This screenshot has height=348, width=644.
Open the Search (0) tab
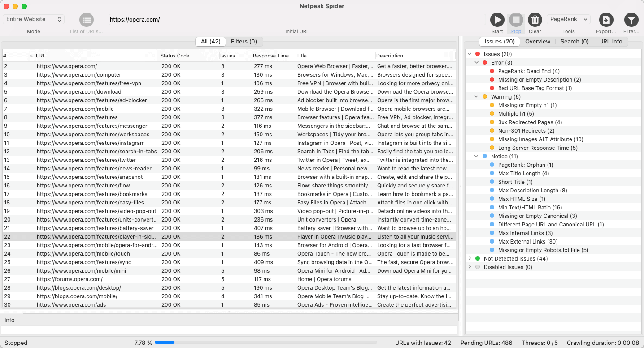pos(574,42)
